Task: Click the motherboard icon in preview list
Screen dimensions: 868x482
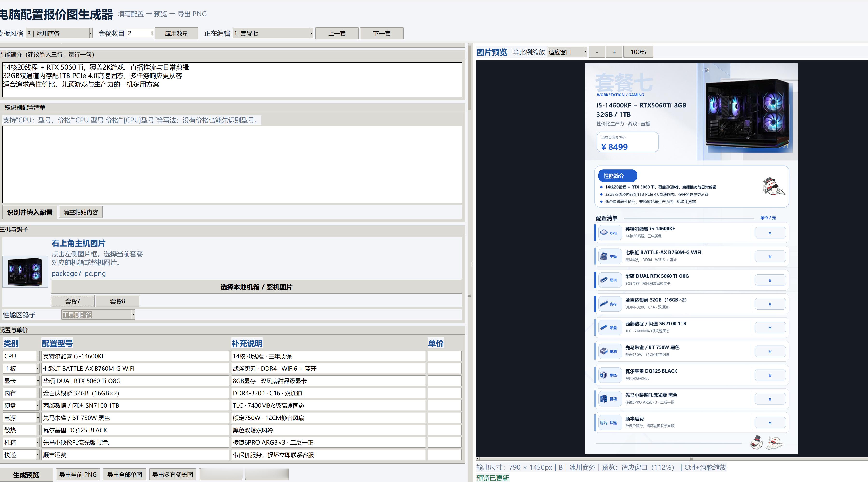Action: click(x=604, y=256)
